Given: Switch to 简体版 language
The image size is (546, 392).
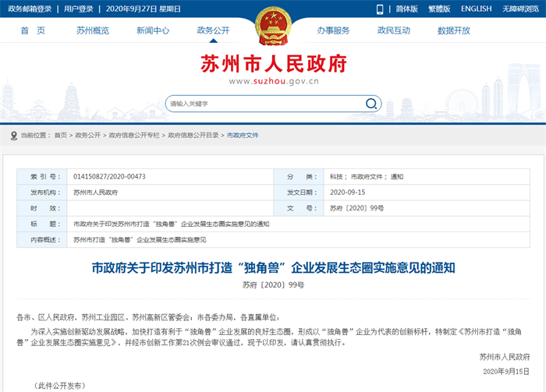Looking at the screenshot, I should (x=406, y=9).
